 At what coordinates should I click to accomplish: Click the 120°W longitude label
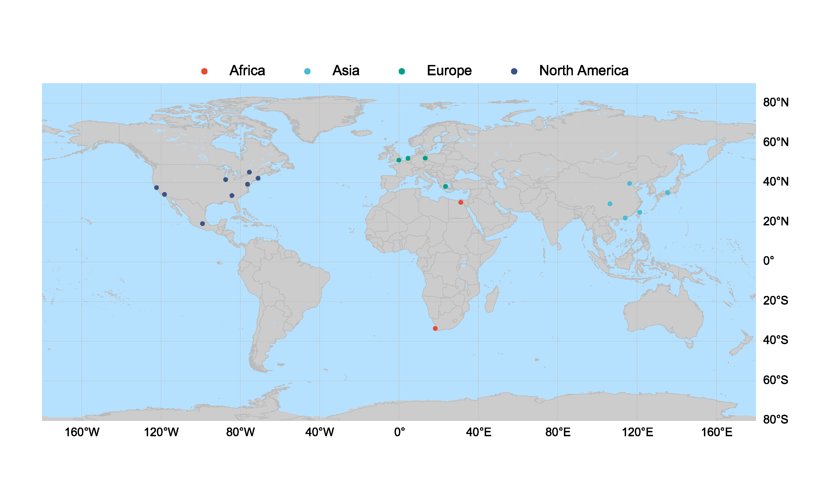tap(161, 432)
